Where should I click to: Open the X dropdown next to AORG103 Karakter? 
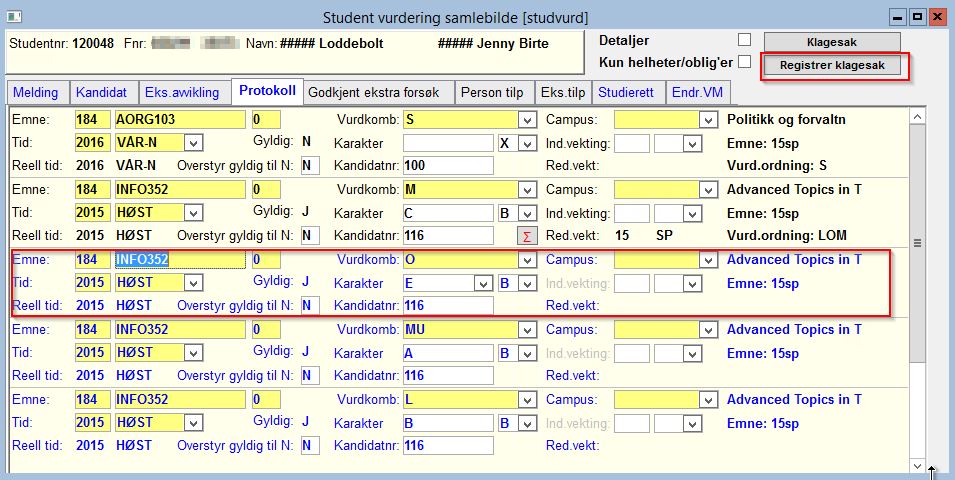coord(527,143)
